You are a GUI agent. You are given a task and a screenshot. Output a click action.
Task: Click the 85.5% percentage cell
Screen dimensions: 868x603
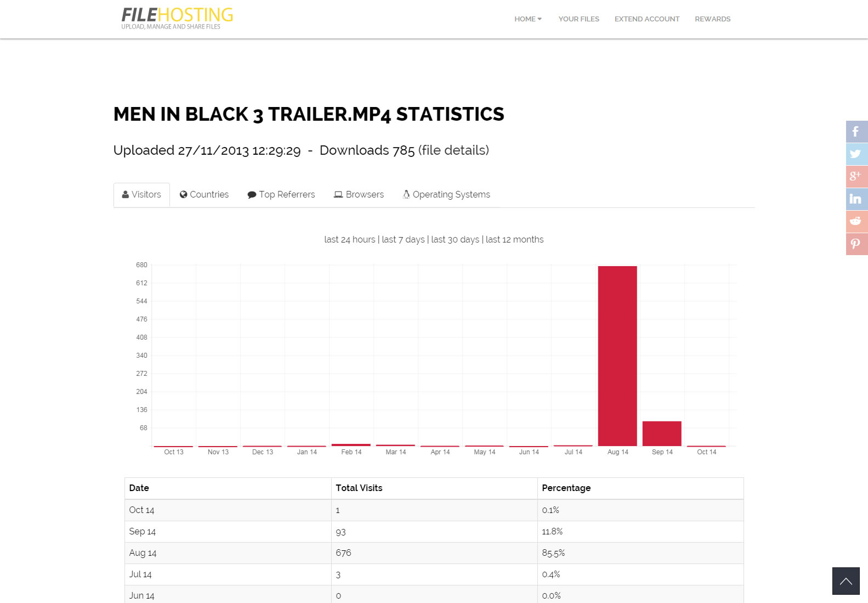(x=640, y=553)
